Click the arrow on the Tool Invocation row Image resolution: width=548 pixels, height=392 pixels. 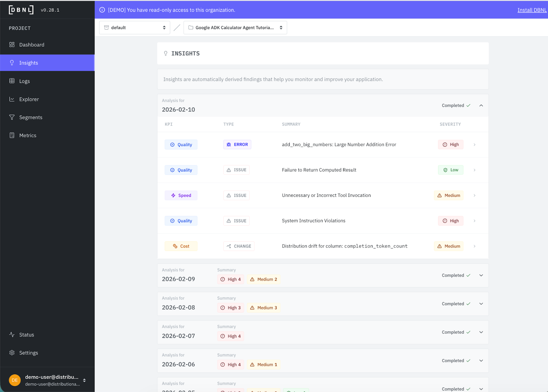tap(474, 195)
